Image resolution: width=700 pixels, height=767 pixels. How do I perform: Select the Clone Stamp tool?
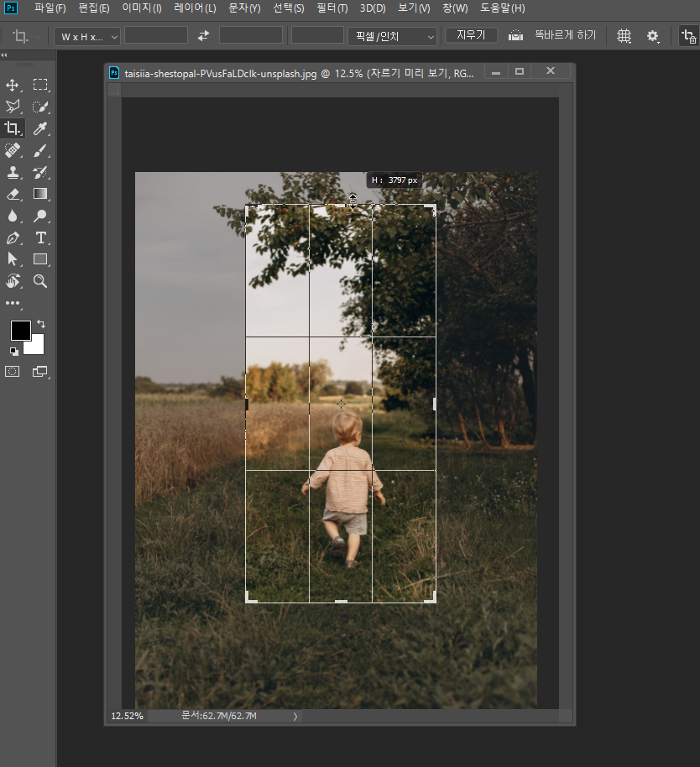(x=13, y=172)
